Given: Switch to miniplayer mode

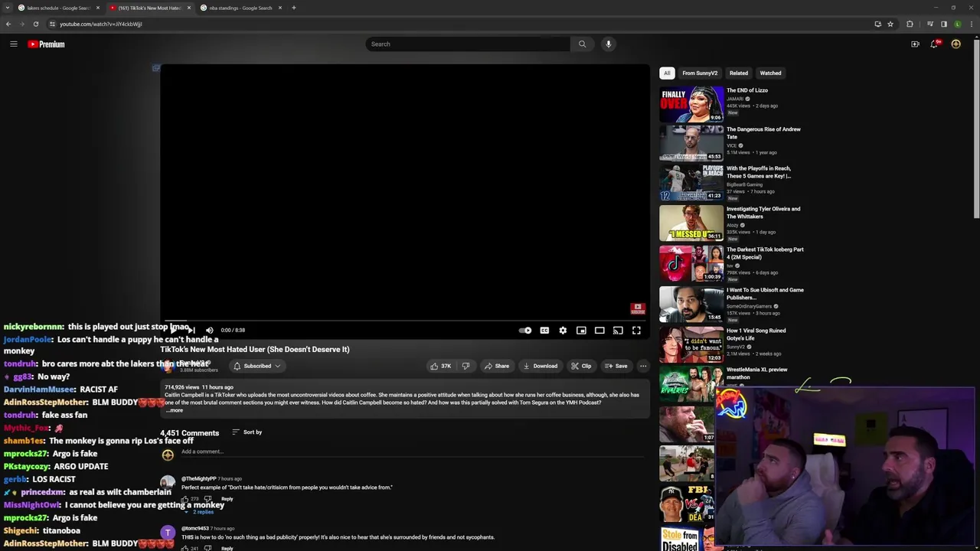Looking at the screenshot, I should [581, 331].
